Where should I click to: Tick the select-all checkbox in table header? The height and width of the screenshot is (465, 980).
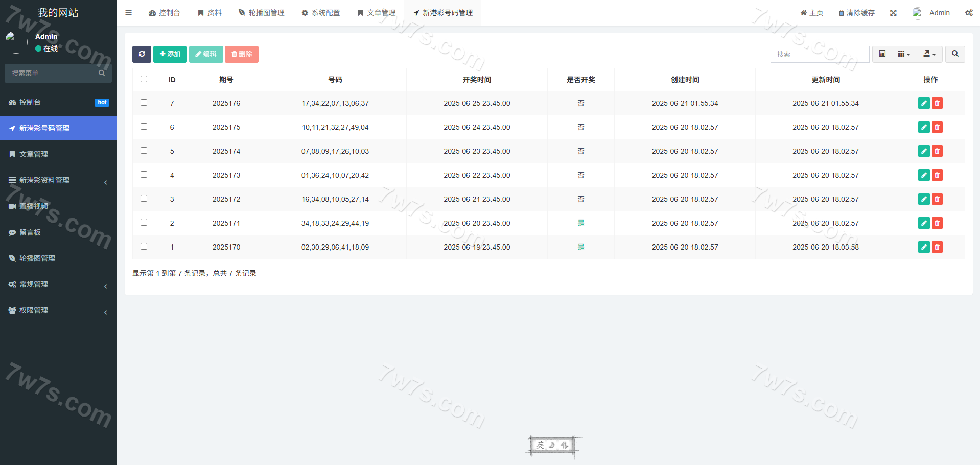coord(144,79)
